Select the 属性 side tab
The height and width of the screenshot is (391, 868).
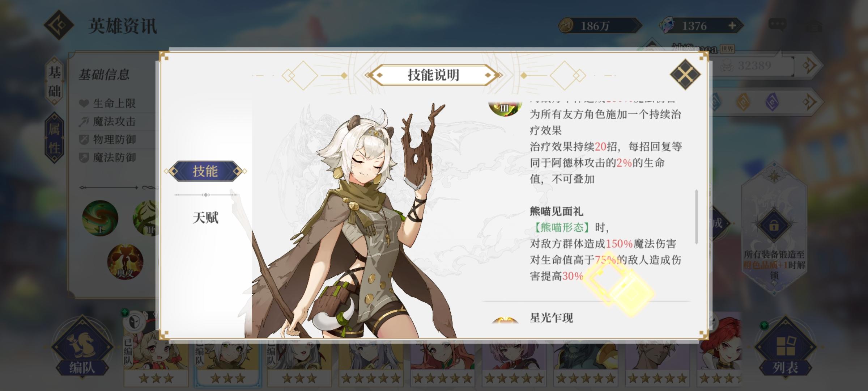(x=54, y=138)
